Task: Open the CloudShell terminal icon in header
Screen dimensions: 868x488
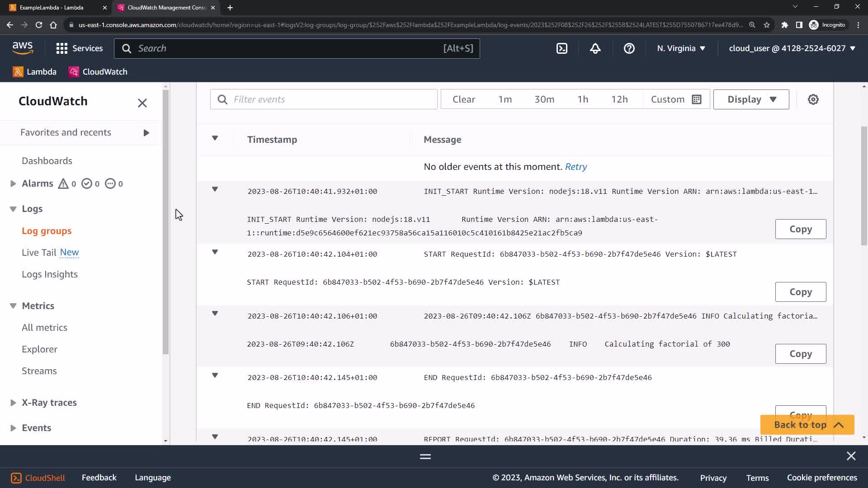Action: [x=561, y=48]
